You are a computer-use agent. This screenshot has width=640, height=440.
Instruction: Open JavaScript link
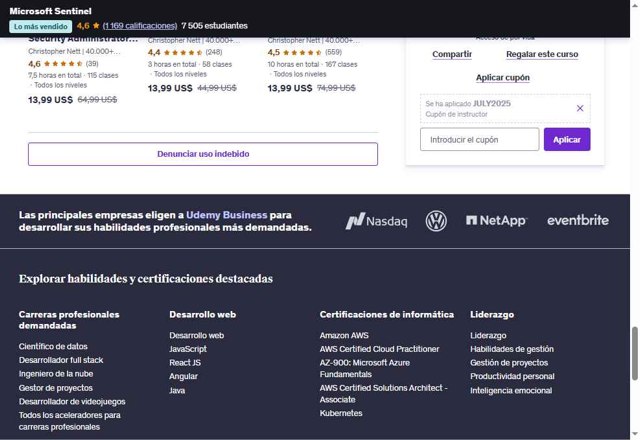(188, 349)
